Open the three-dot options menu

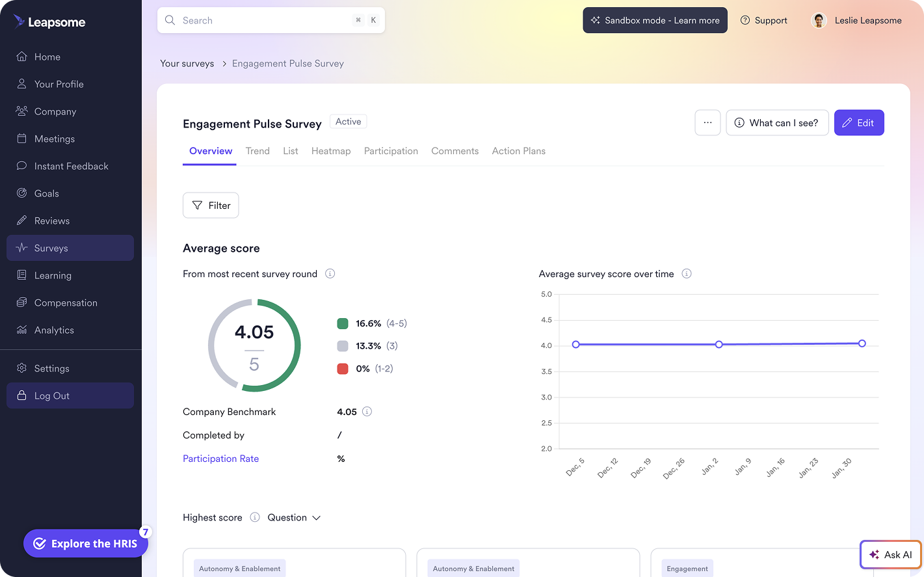click(x=707, y=122)
